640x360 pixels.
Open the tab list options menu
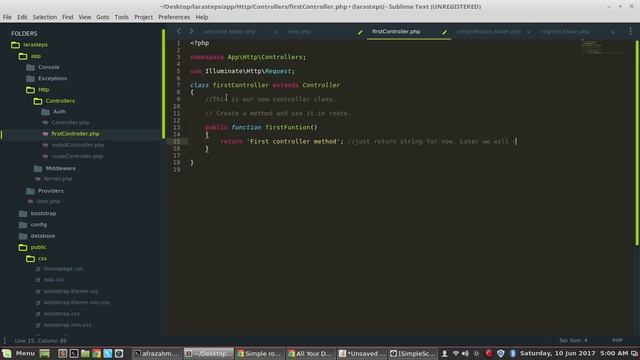pos(630,31)
